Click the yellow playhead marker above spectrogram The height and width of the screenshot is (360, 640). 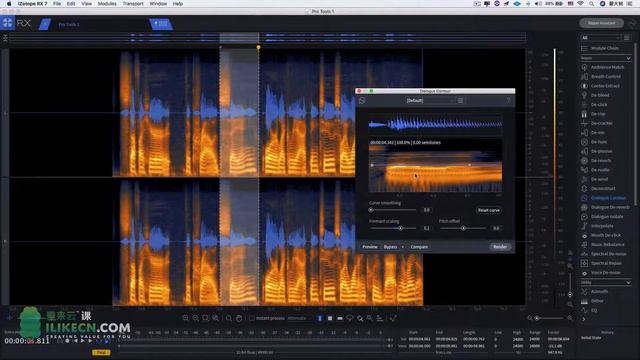258,47
